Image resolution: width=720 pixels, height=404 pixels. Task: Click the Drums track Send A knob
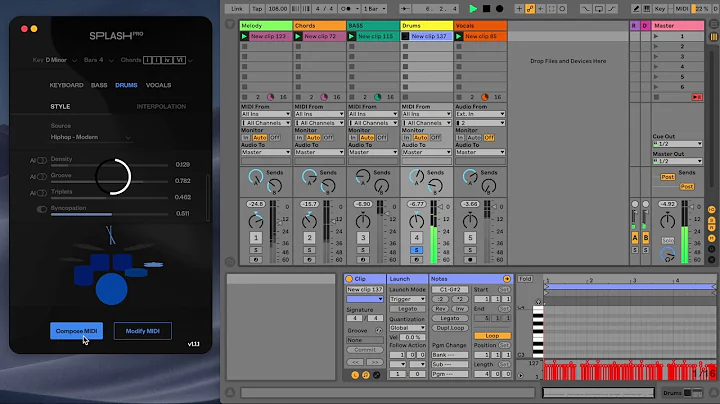click(416, 176)
